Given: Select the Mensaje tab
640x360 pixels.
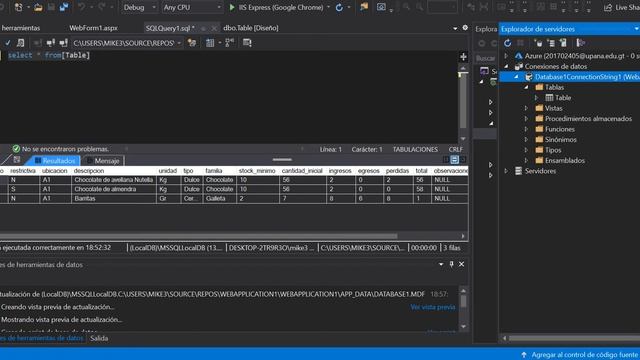Looking at the screenshot, I should (103, 161).
